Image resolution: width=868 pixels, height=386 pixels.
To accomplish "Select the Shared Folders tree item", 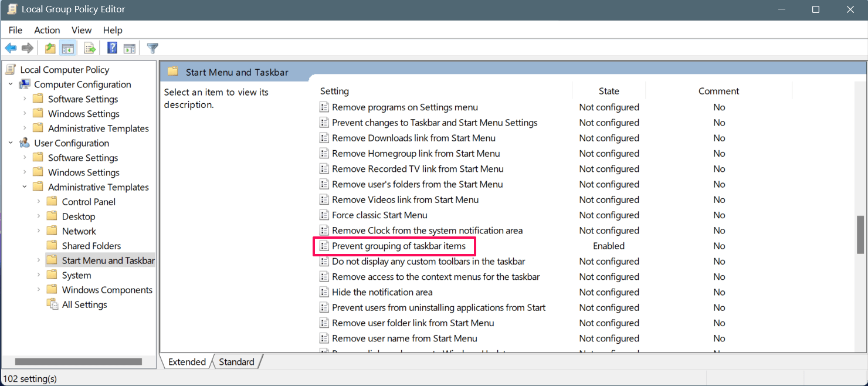I will (91, 246).
